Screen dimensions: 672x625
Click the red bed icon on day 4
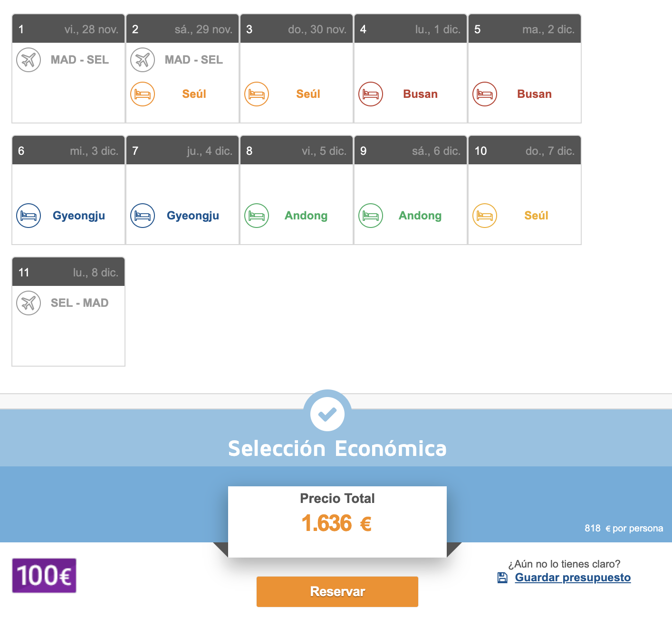371,94
